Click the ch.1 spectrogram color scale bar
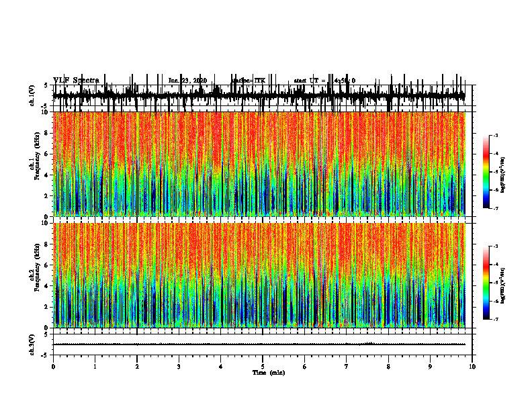This screenshot has height=411, width=532. pos(486,172)
